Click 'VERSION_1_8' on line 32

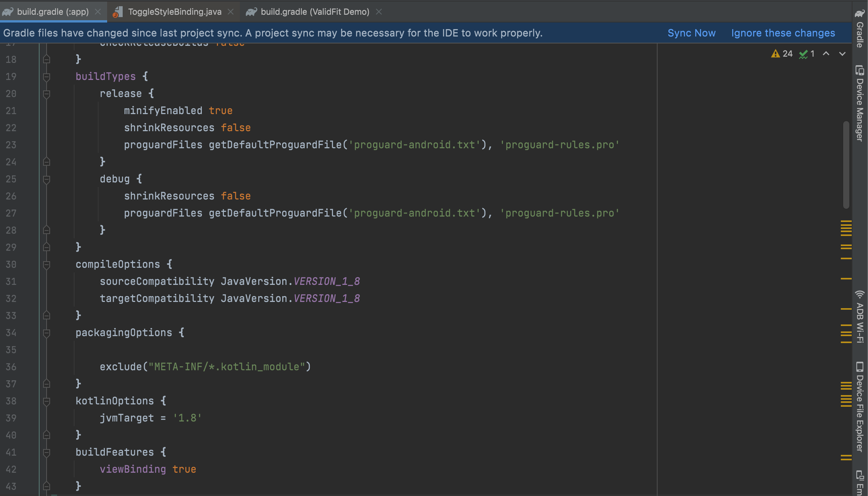[x=327, y=298]
